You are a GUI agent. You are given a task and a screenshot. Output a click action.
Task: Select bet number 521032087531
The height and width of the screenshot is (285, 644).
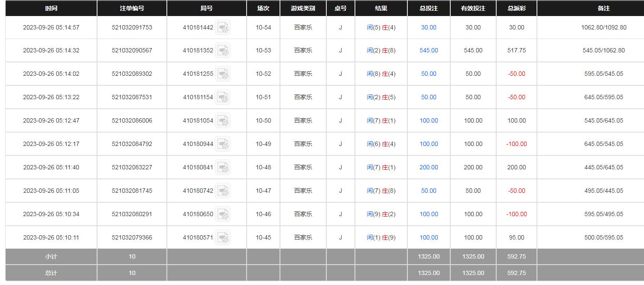(132, 97)
